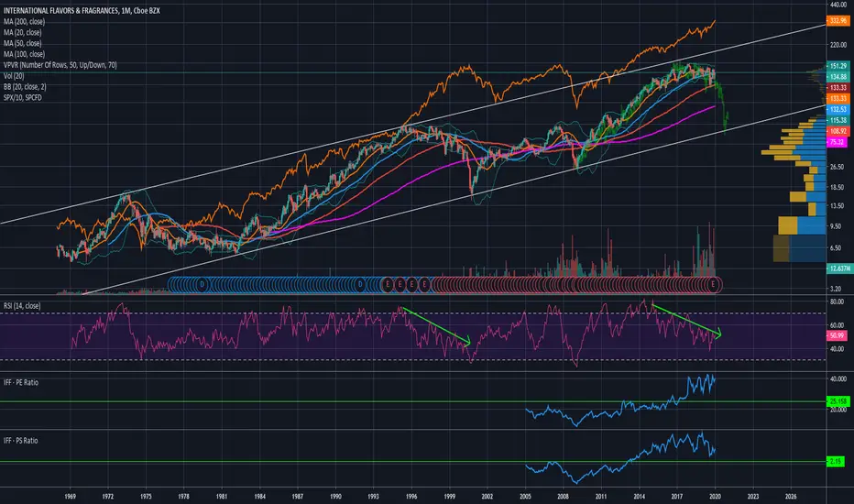Click the orange 332.96 price label
This screenshot has width=854, height=504.
coord(838,21)
